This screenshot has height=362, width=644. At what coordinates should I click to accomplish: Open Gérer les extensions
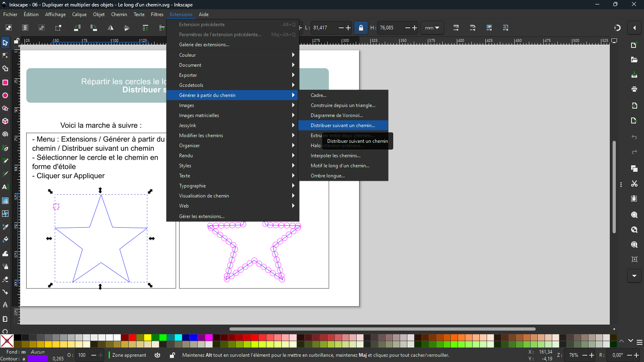click(x=233, y=216)
